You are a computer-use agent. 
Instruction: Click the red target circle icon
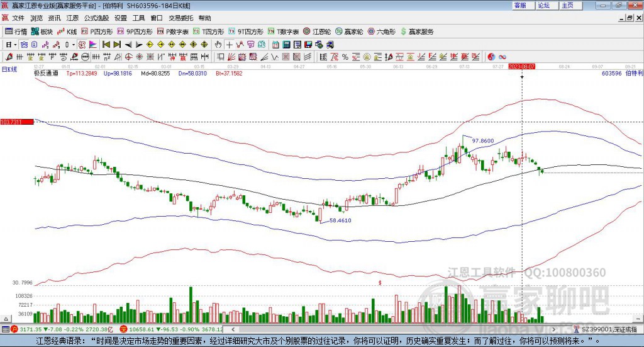[127, 57]
